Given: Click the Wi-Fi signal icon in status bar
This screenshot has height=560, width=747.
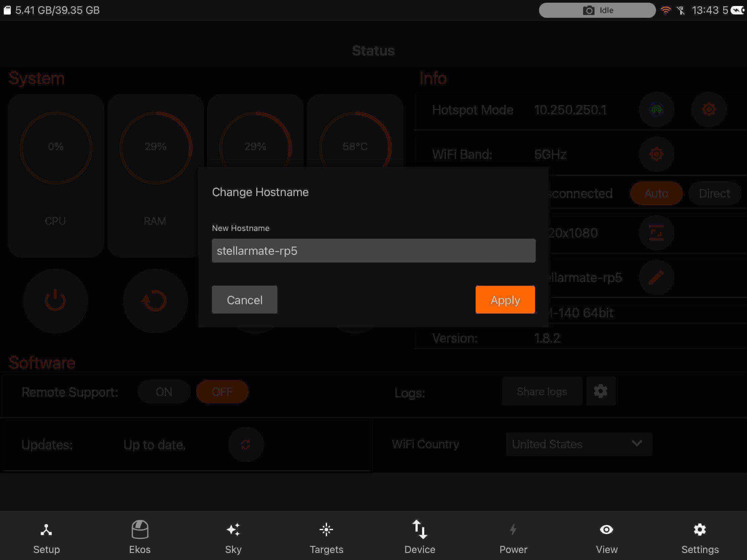Looking at the screenshot, I should (x=666, y=10).
